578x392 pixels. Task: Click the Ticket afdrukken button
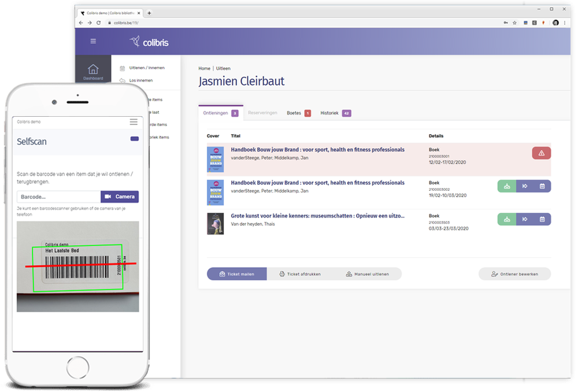299,274
